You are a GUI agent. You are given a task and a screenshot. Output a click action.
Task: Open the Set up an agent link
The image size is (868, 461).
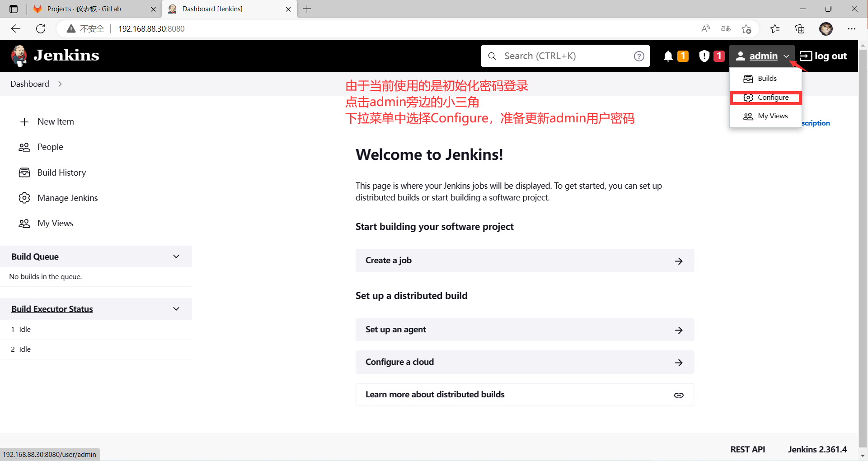point(524,330)
